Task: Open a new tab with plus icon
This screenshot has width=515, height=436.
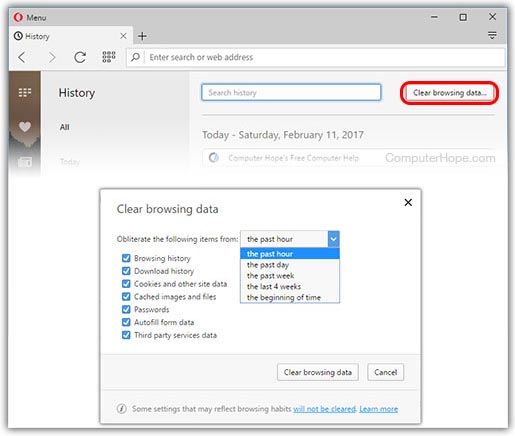Action: coord(142,36)
